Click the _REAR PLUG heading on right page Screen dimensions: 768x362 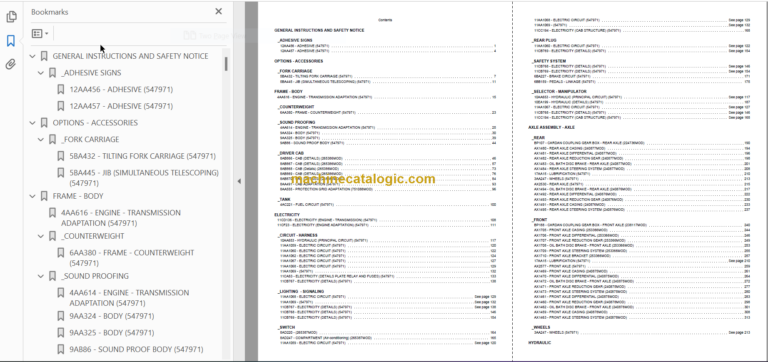tap(544, 40)
